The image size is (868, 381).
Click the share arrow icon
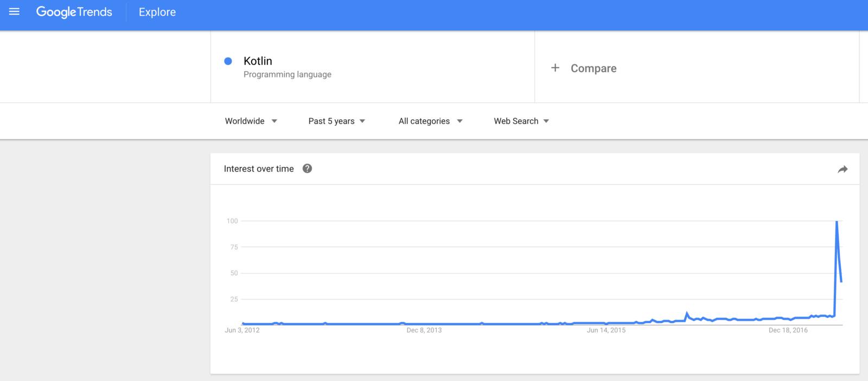843,169
